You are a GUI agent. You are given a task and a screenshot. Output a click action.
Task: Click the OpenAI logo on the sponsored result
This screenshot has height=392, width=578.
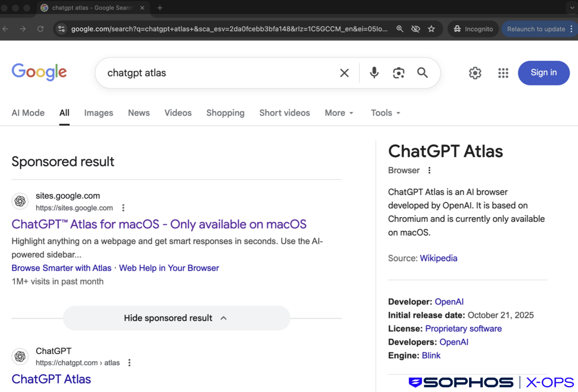pyautogui.click(x=20, y=201)
